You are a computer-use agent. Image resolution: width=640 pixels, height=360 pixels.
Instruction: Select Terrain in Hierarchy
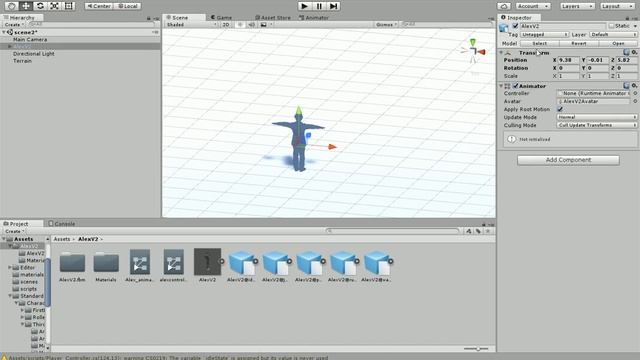click(x=22, y=61)
